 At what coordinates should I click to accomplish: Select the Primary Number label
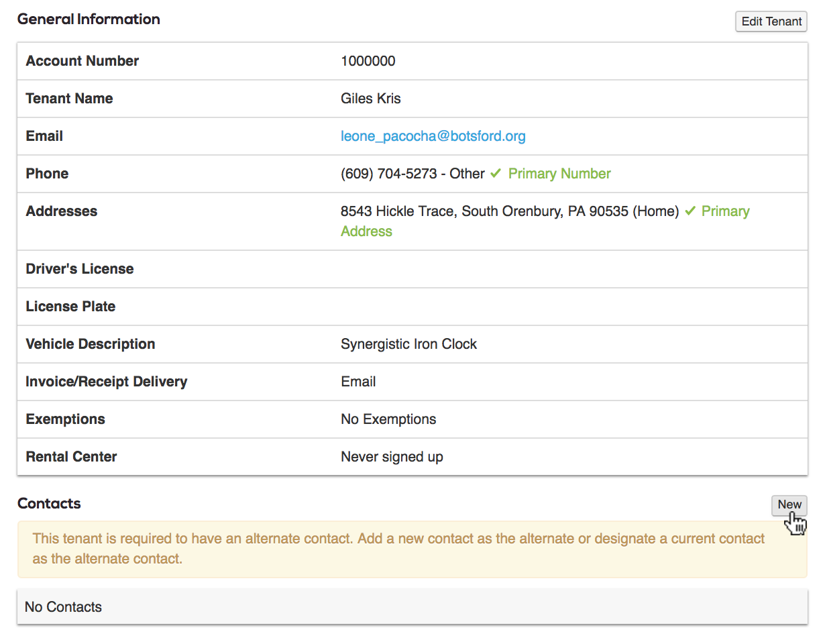click(559, 174)
